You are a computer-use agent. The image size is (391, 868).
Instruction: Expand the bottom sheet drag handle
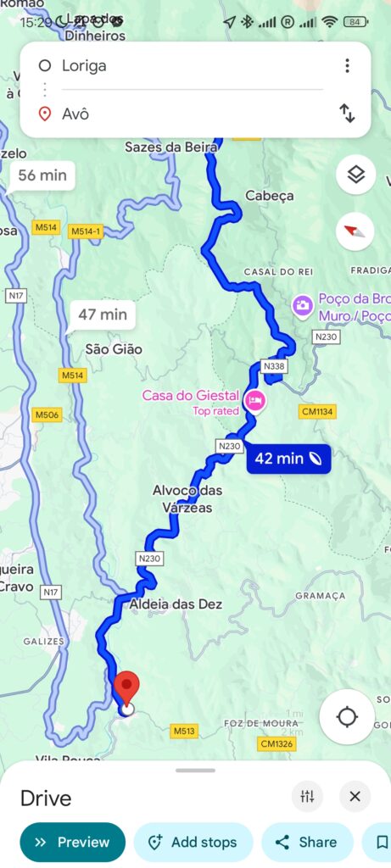[195, 770]
